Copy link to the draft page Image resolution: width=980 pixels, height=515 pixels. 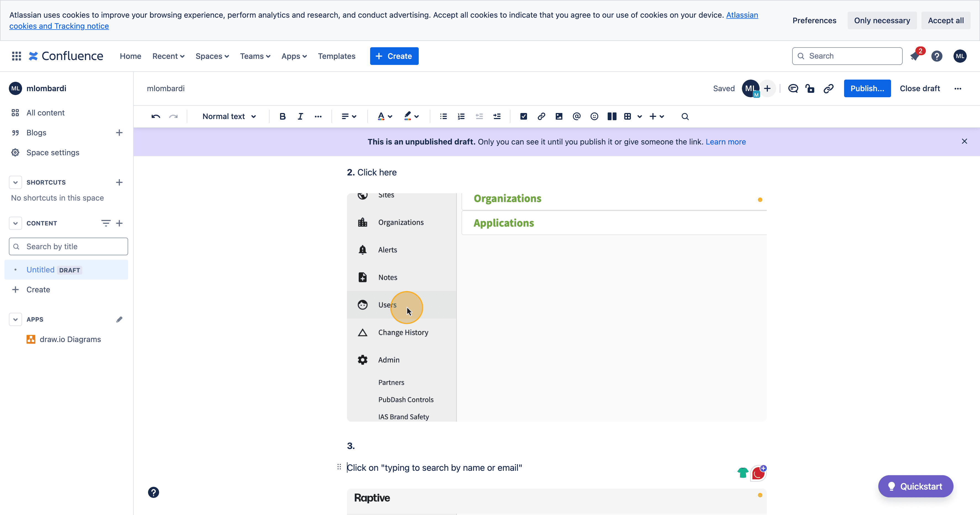click(829, 89)
